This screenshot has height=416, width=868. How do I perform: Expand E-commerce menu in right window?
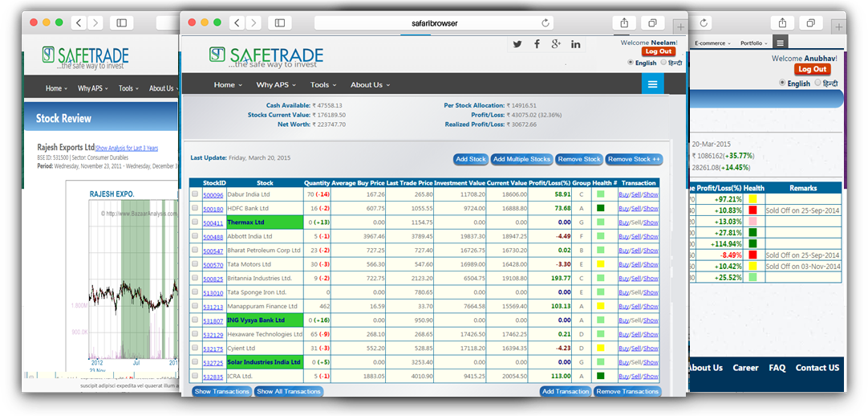pyautogui.click(x=713, y=43)
